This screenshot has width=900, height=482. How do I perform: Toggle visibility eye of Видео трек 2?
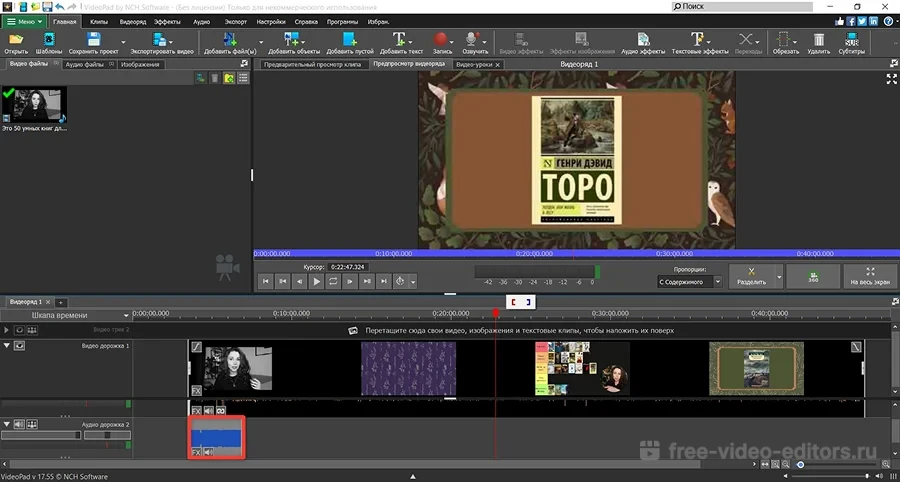point(19,330)
